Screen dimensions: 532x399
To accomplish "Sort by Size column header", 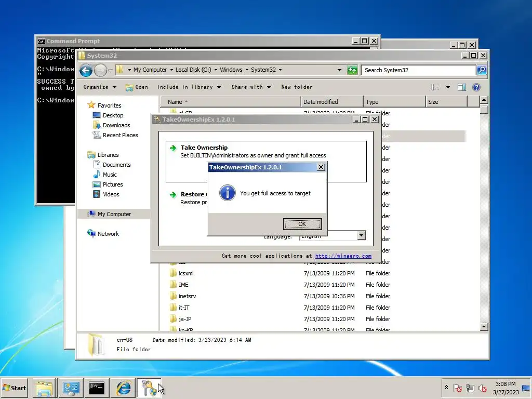I will (x=447, y=102).
